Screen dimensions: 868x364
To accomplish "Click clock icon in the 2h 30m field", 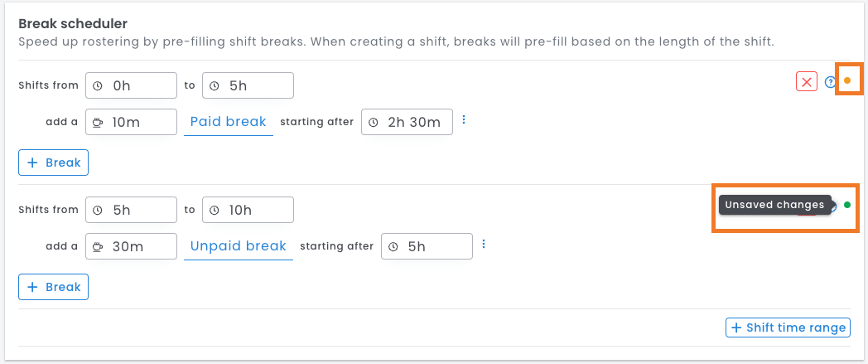I will pos(373,122).
